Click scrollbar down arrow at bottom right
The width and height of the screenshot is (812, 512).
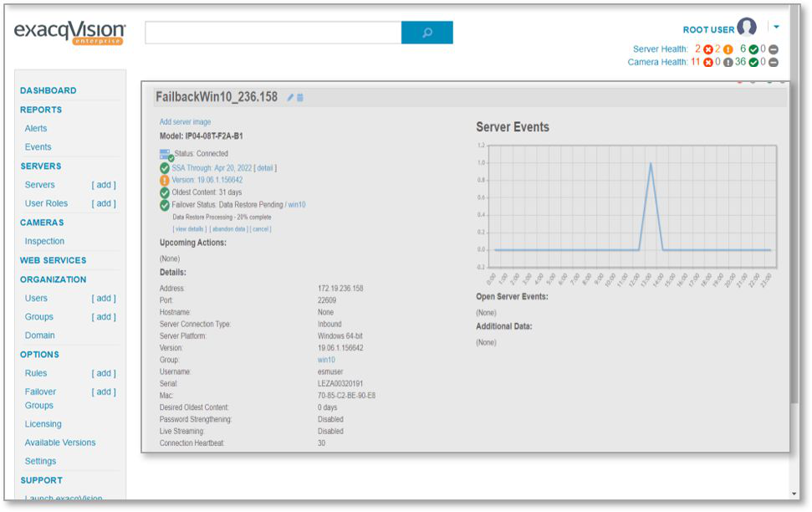click(795, 494)
